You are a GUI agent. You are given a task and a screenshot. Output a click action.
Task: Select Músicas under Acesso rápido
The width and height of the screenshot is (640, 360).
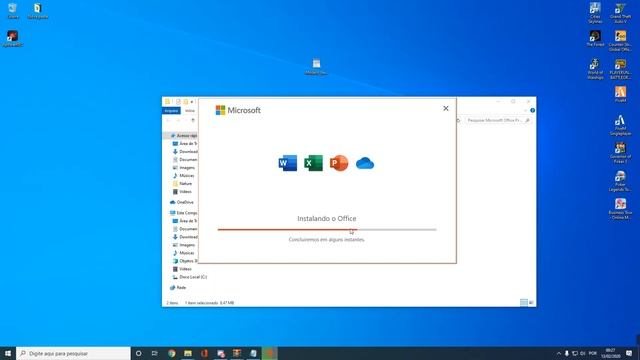[184, 176]
